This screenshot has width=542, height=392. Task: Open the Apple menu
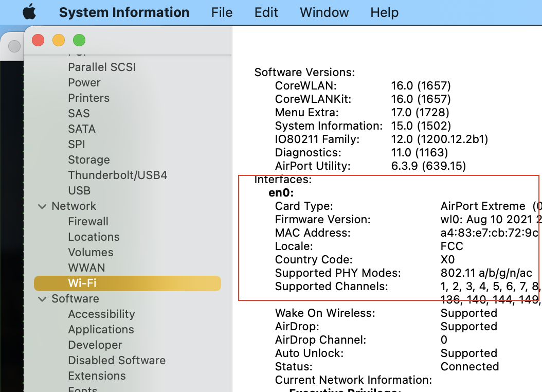[x=29, y=12]
